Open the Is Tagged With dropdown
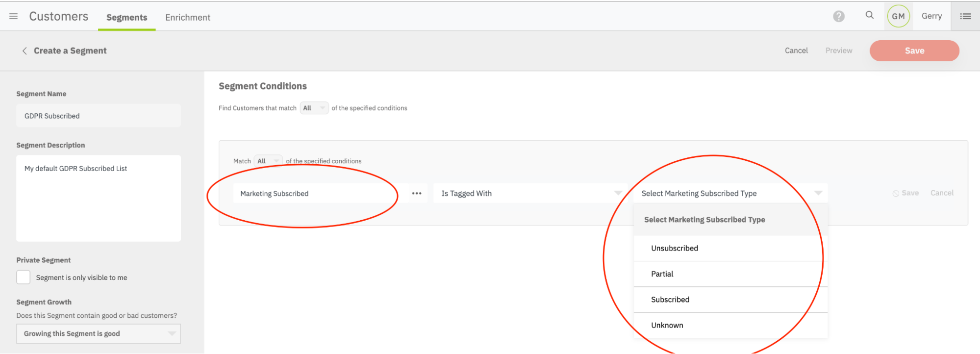 pyautogui.click(x=529, y=193)
